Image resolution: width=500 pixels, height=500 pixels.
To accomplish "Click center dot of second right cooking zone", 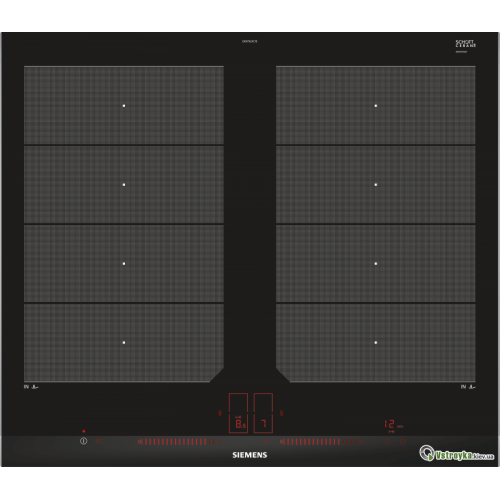I will pos(376,185).
